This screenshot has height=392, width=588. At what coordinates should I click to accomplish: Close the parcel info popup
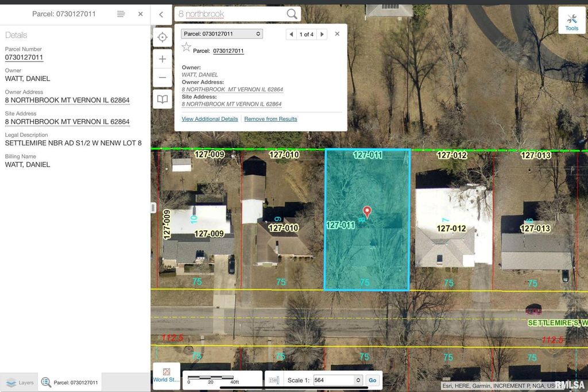tap(337, 34)
